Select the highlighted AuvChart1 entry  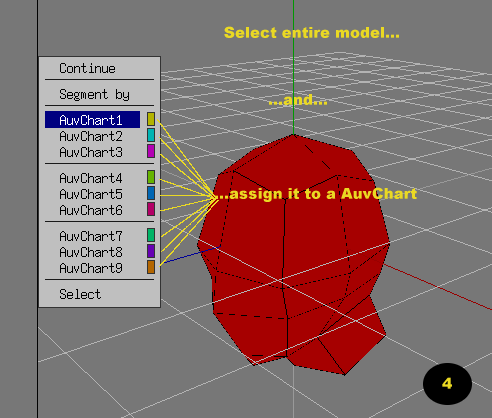(x=92, y=120)
